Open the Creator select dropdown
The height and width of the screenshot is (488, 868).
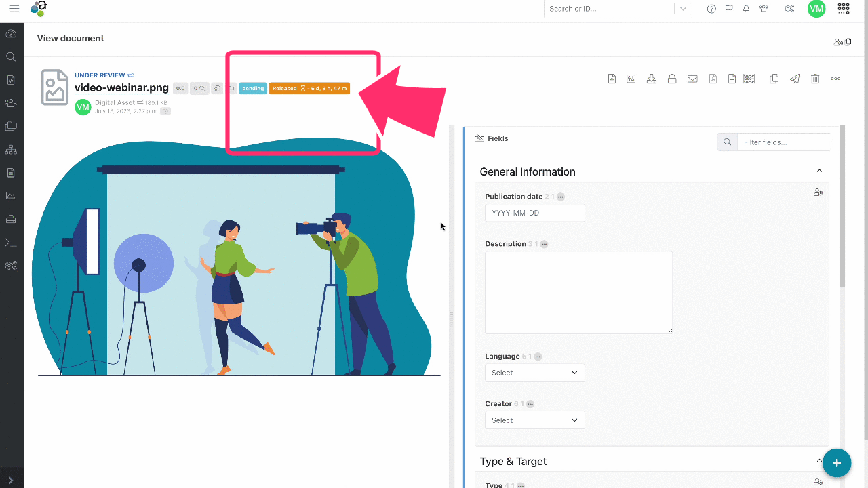pyautogui.click(x=534, y=420)
